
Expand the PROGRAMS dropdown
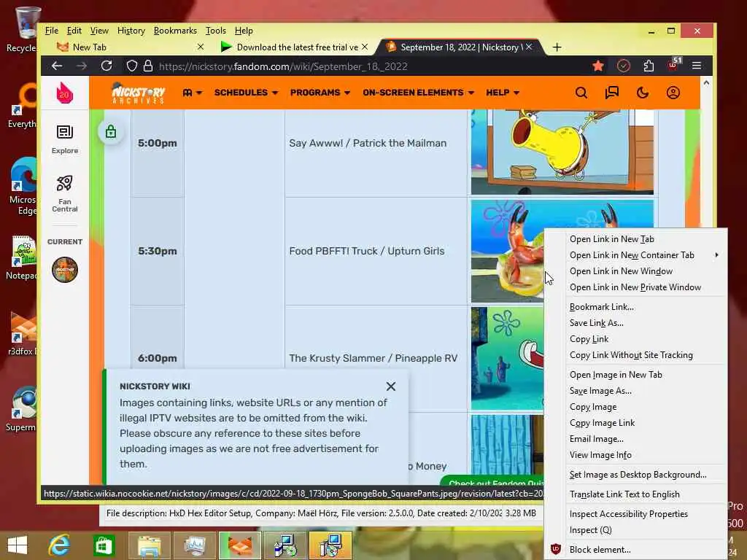320,93
